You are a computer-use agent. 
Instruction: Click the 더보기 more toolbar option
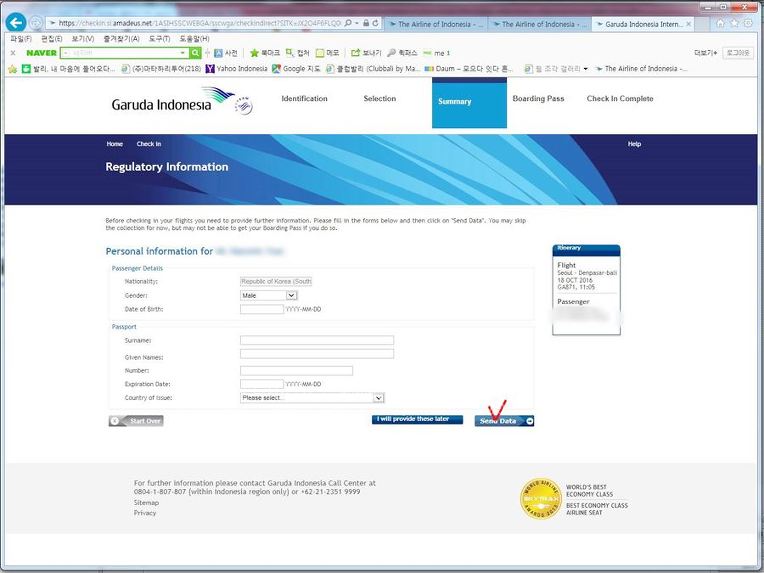705,53
